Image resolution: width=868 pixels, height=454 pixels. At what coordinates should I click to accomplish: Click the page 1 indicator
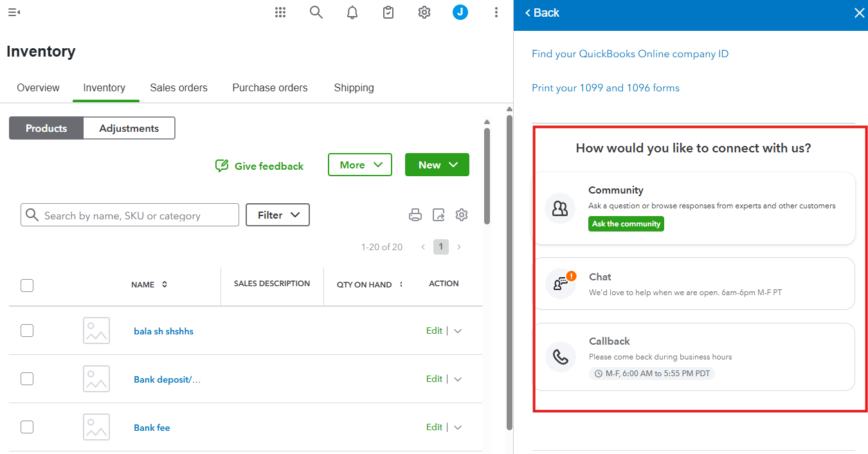pos(441,247)
